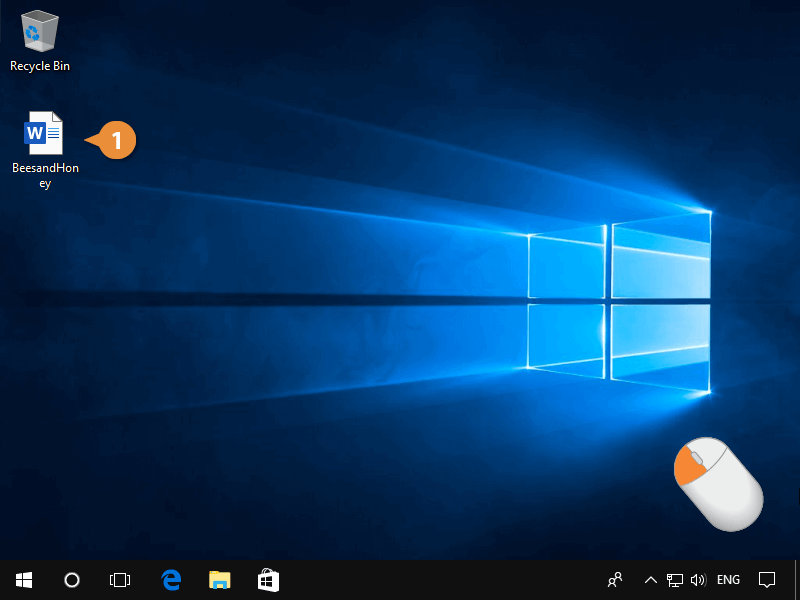Screen dimensions: 800x600
Task: Open the Recycle Bin desktop icon
Action: tap(40, 32)
